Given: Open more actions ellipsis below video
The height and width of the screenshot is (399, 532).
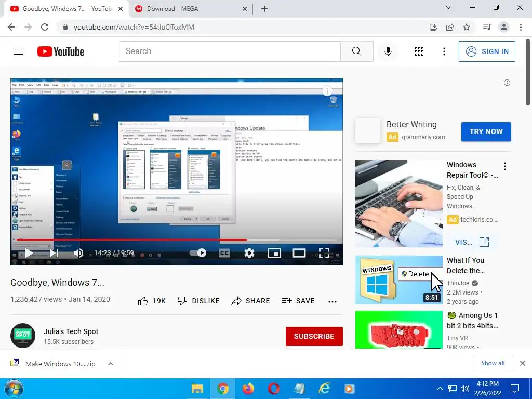Looking at the screenshot, I should 332,302.
